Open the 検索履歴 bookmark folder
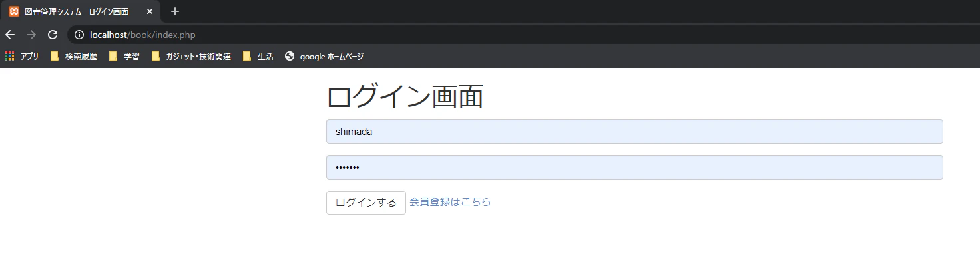The height and width of the screenshot is (266, 980). click(74, 57)
